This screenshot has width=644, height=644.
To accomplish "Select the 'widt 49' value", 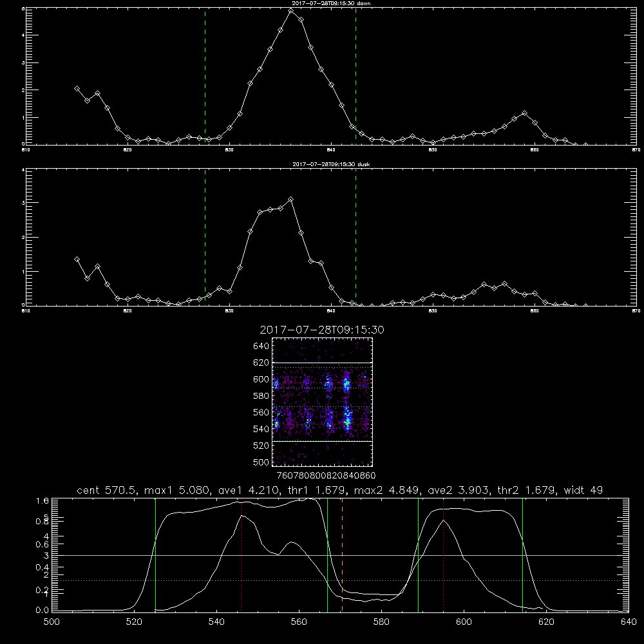I will coord(583,490).
